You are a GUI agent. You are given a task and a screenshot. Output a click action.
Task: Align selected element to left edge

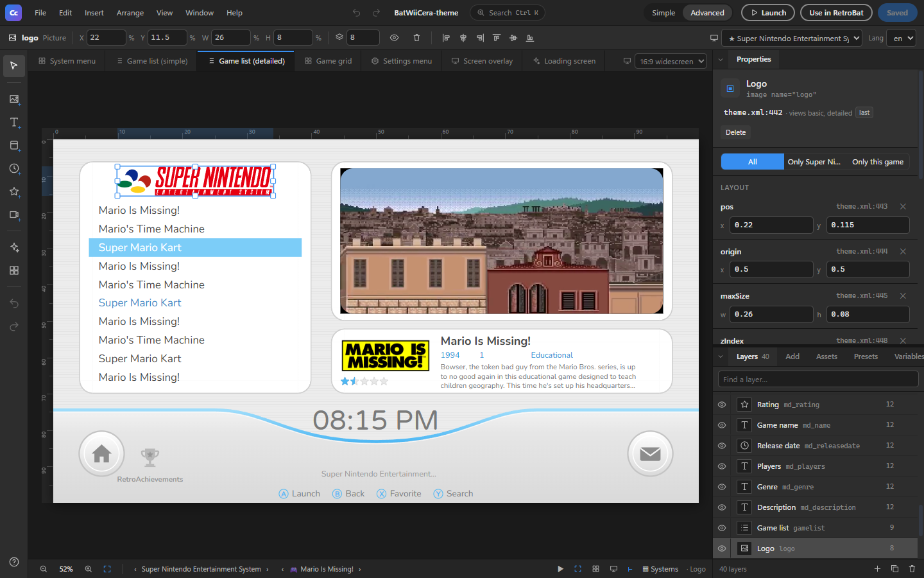[446, 38]
